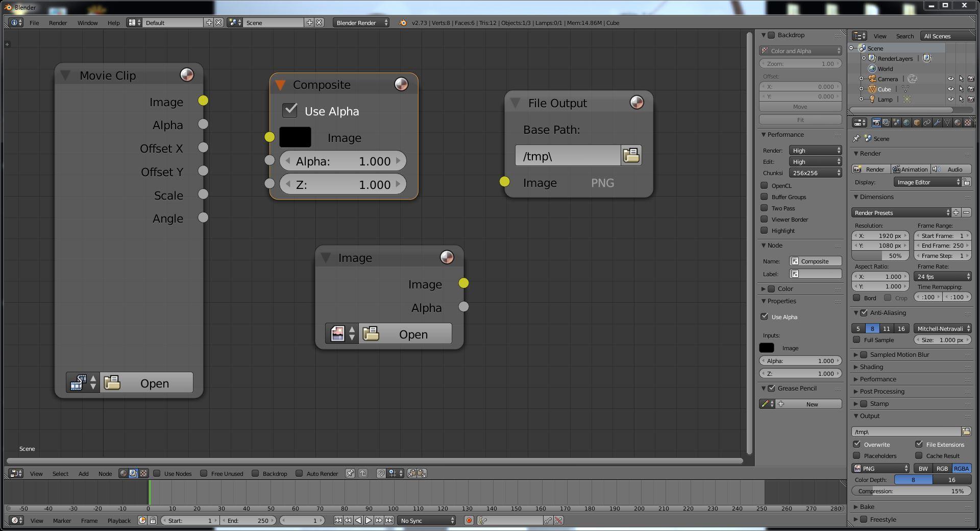Click the Movie Clip node preview sphere icon
The width and height of the screenshot is (980, 531).
187,75
